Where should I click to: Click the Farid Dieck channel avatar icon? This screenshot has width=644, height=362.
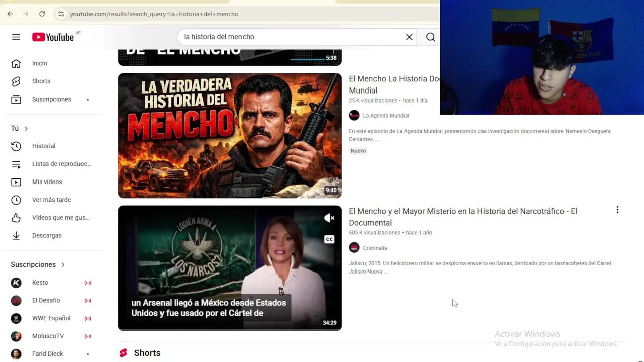16,354
